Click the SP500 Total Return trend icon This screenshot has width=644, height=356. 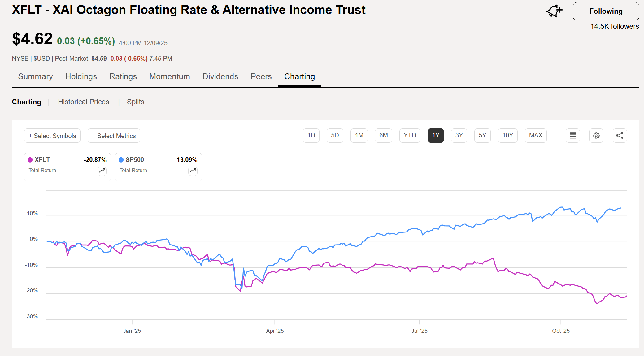pos(193,171)
